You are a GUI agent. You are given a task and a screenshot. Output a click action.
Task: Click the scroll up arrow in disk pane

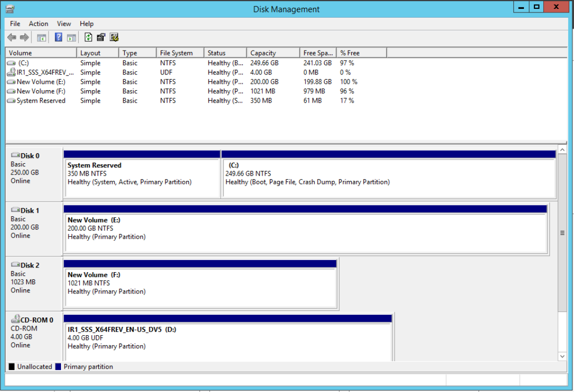coord(562,150)
